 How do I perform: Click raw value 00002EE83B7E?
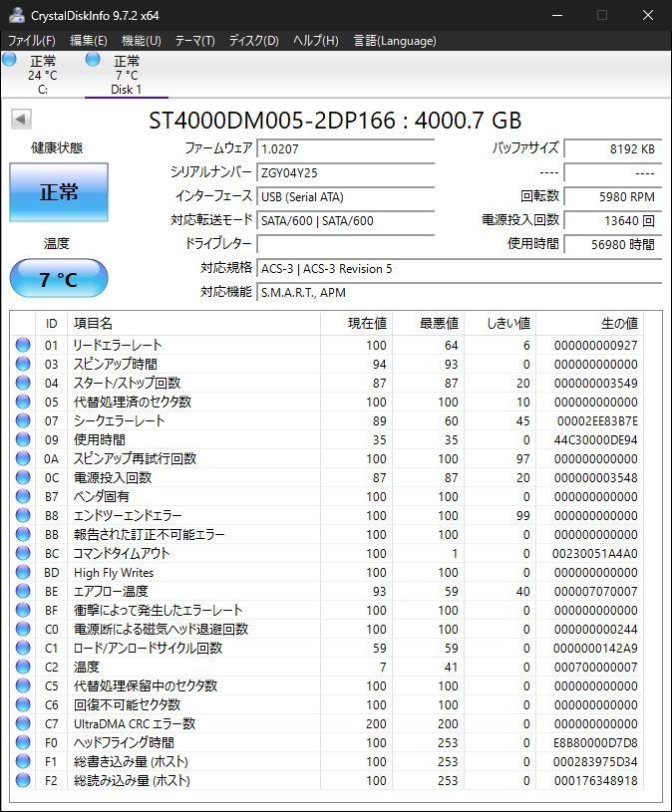(x=597, y=421)
